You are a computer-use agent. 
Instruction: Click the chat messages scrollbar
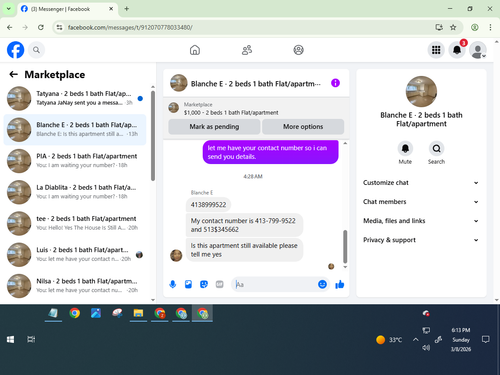click(x=345, y=246)
